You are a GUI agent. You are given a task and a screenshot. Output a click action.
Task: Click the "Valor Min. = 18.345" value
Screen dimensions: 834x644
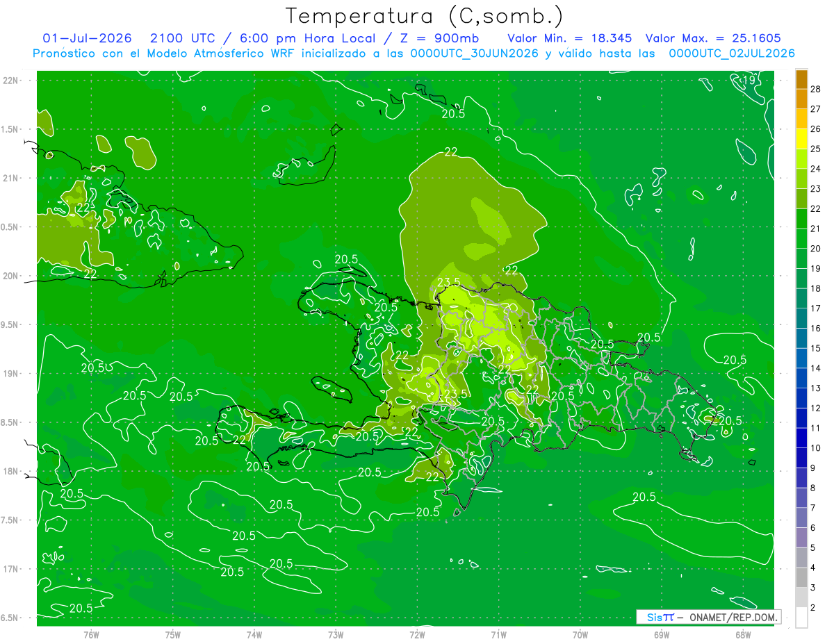(570, 38)
